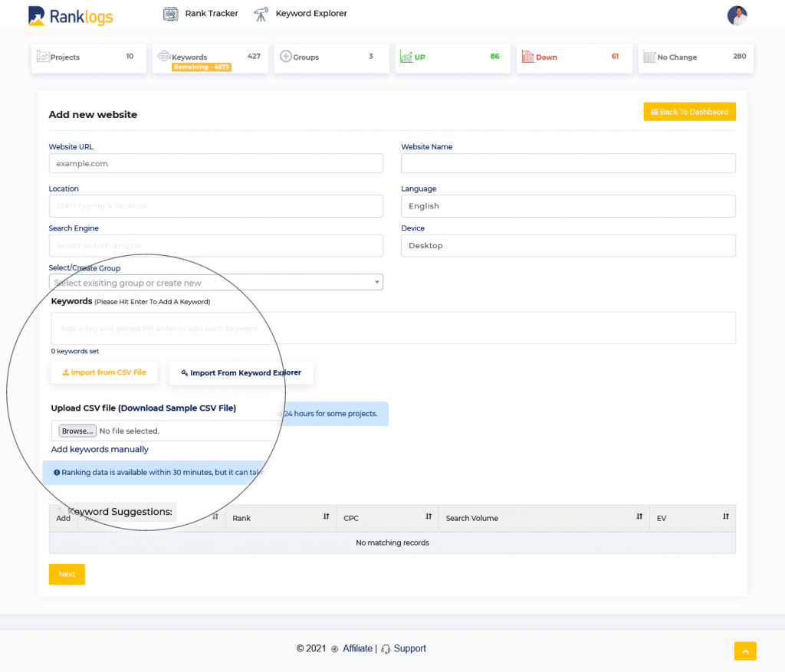Click Import from CSV File button
This screenshot has height=672, width=785.
pos(104,372)
